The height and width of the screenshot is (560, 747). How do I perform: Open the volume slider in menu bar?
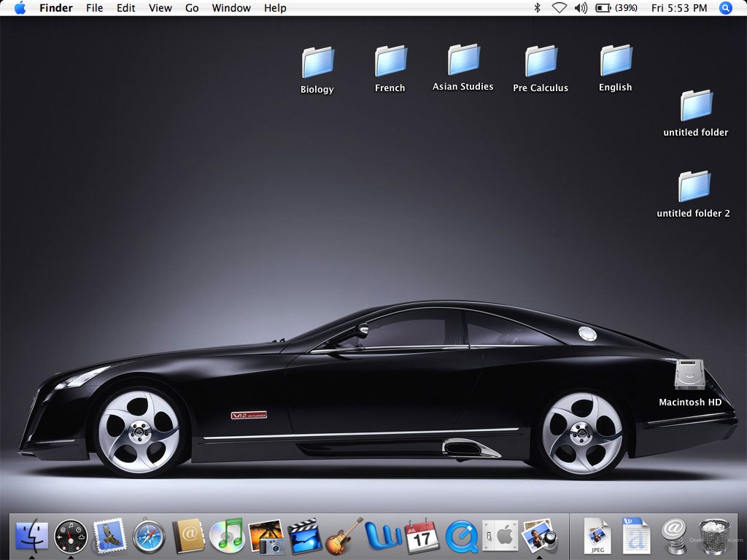click(581, 8)
